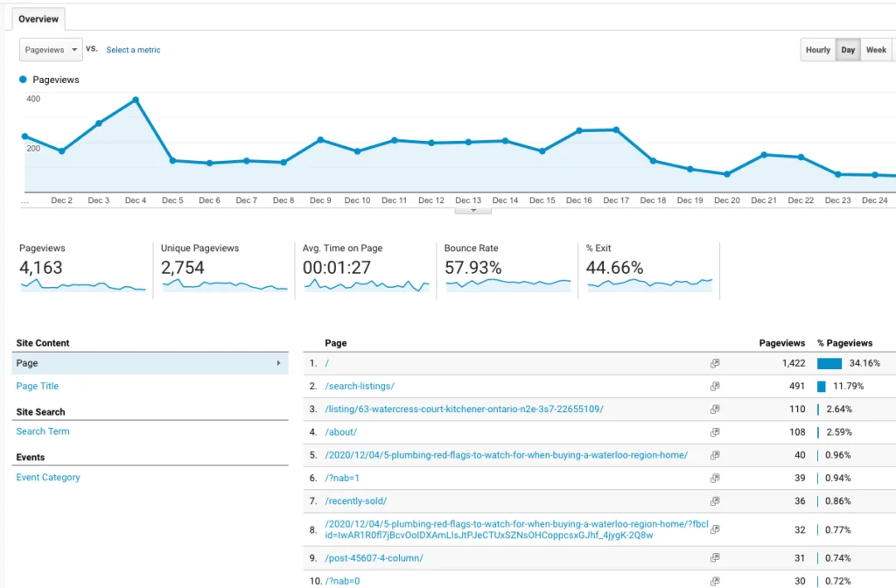
Task: Click the Dec 17 data point on chart
Action: (x=616, y=129)
